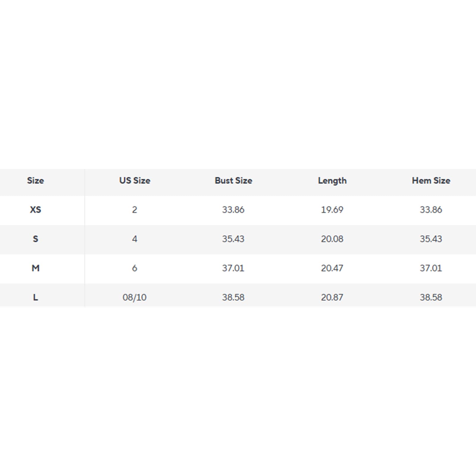Screen dimensions: 476x476
Task: Choose the M size row label
Action: coord(35,268)
